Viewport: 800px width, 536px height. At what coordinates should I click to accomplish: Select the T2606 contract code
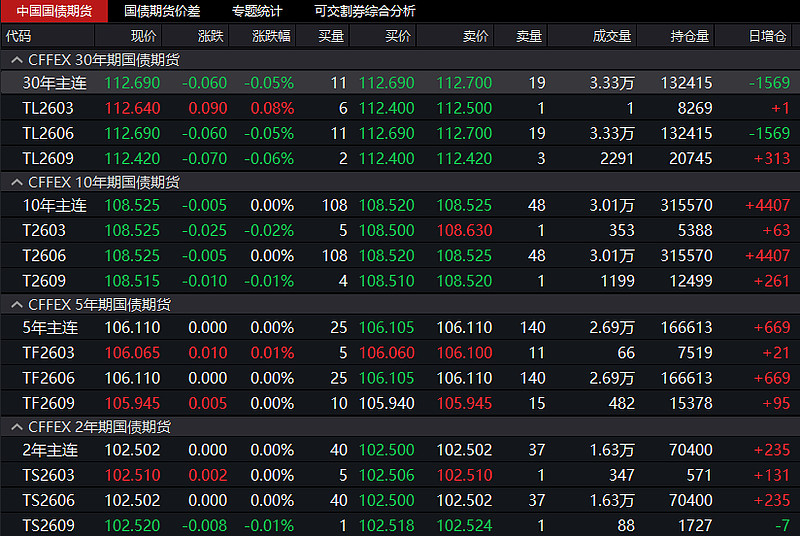pos(44,256)
